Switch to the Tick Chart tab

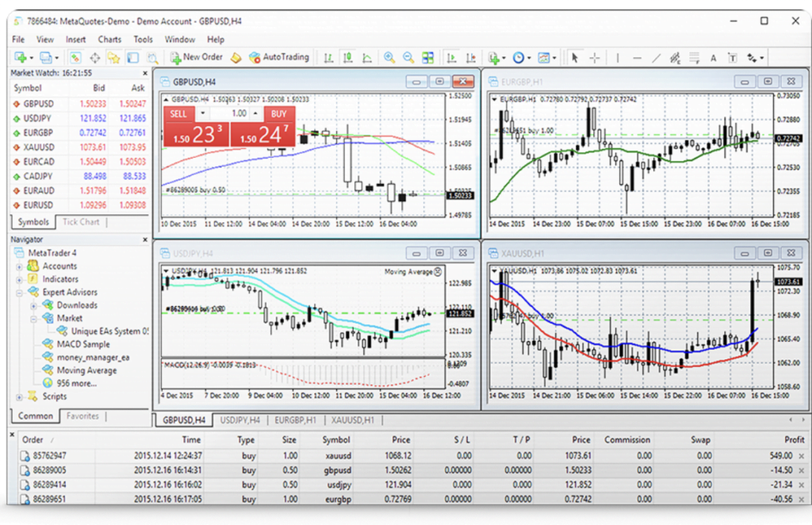[81, 222]
